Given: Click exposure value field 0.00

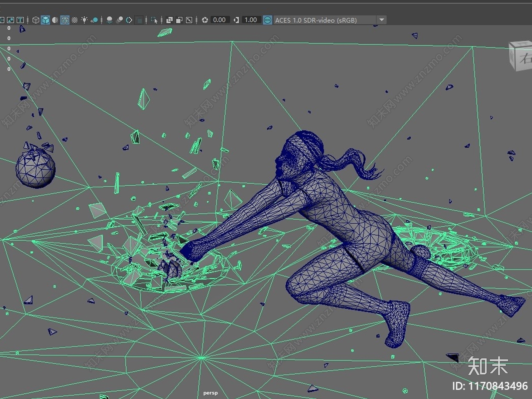Looking at the screenshot, I should [219, 20].
